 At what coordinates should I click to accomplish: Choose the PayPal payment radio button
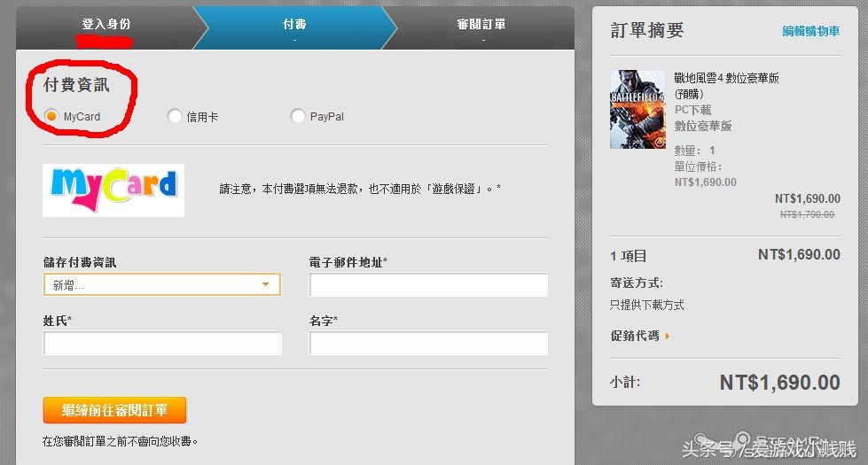(298, 116)
